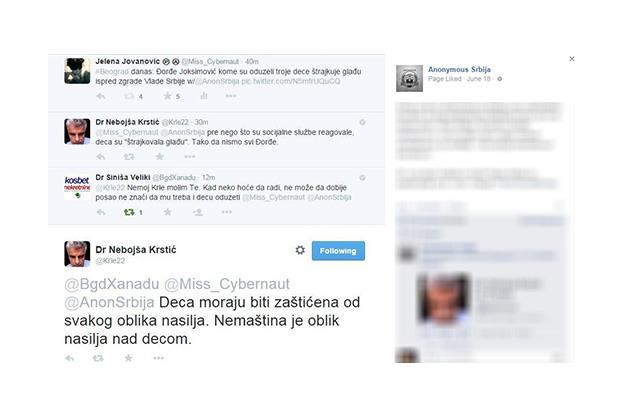Screen dimensions: 620x419
Task: Reply to Jelena Jovanovic's tweet
Action: click(101, 96)
